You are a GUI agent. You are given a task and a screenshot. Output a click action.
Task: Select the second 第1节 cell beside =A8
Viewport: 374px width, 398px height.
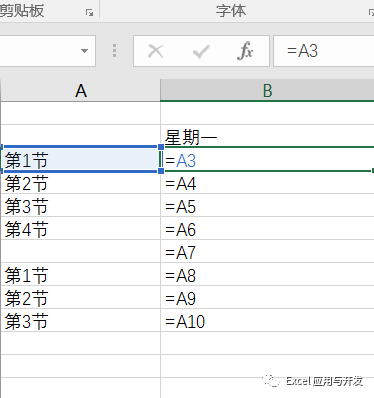point(80,274)
